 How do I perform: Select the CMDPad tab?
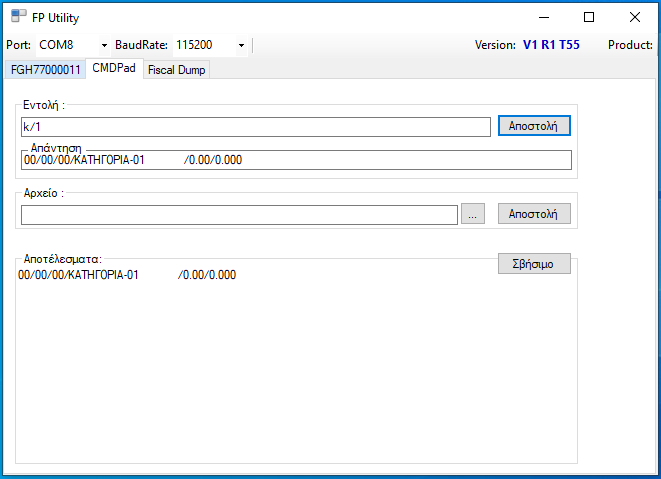pos(113,68)
